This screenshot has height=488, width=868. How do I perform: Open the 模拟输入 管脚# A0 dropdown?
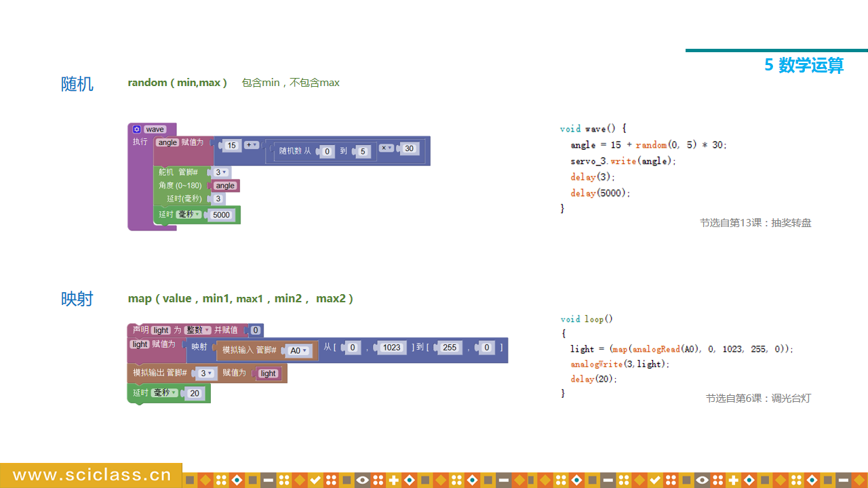click(x=298, y=350)
